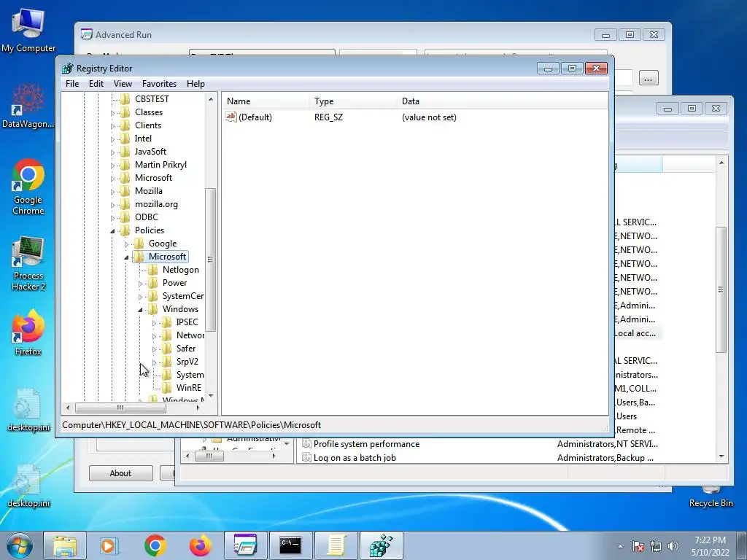747x560 pixels.
Task: Select the CBSTEST registry key
Action: [152, 98]
